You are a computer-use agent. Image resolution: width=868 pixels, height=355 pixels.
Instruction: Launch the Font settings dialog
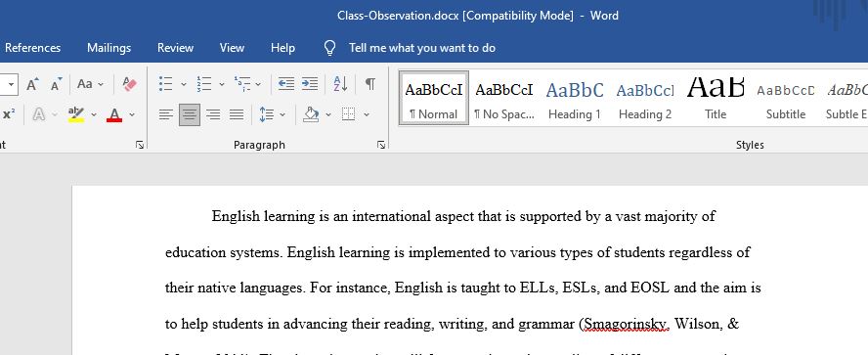(x=140, y=145)
